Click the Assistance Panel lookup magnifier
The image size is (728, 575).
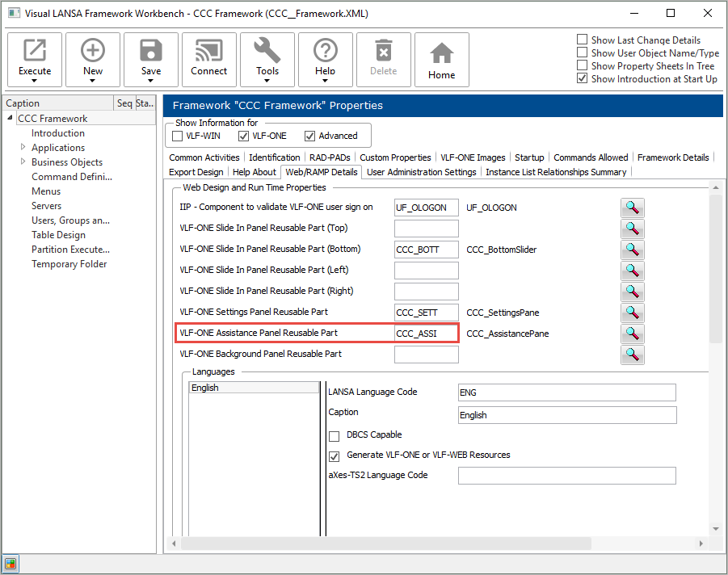coord(633,334)
